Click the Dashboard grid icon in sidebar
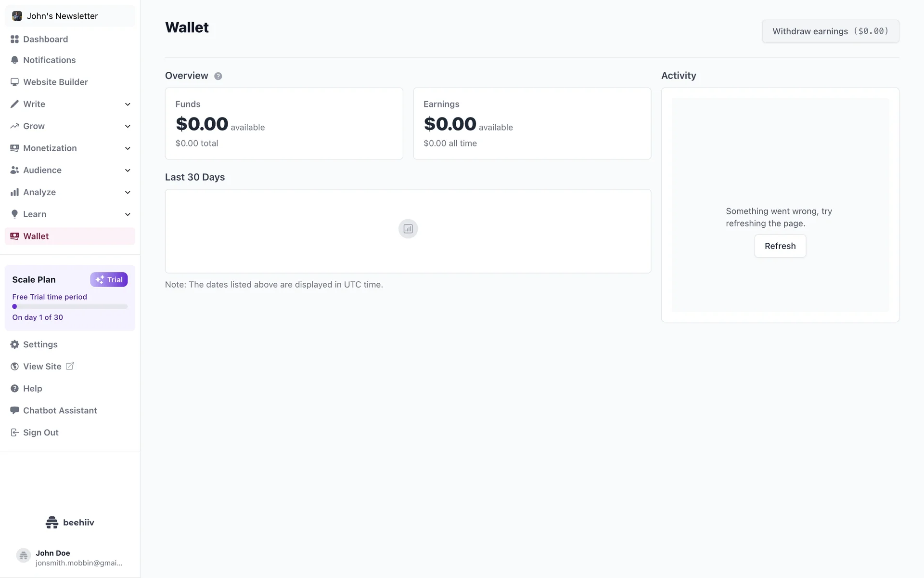Screen dimensions: 924x578 click(x=14, y=39)
